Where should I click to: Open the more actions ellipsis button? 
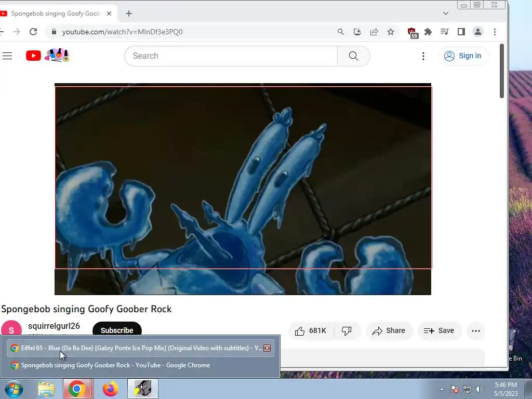point(476,331)
